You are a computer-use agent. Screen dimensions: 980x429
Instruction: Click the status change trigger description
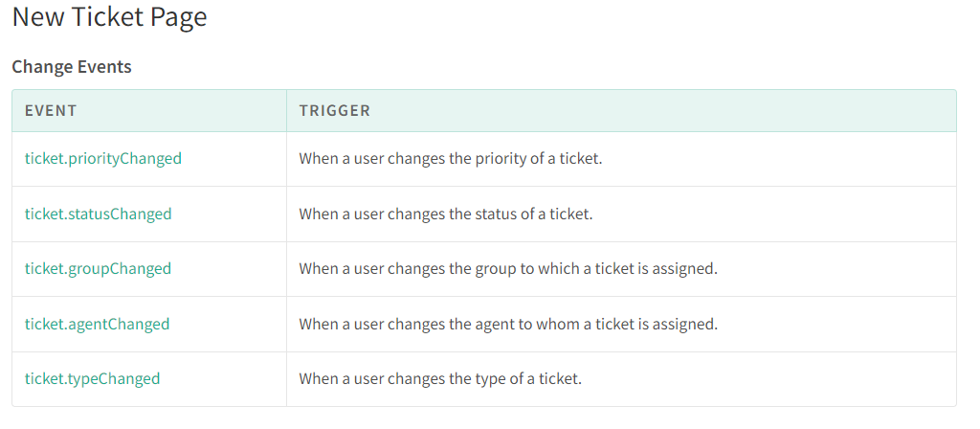446,214
